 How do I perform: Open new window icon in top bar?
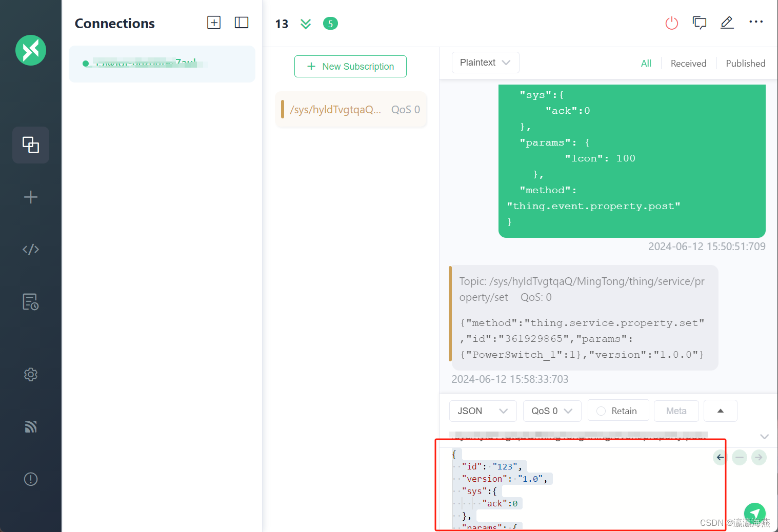[700, 23]
